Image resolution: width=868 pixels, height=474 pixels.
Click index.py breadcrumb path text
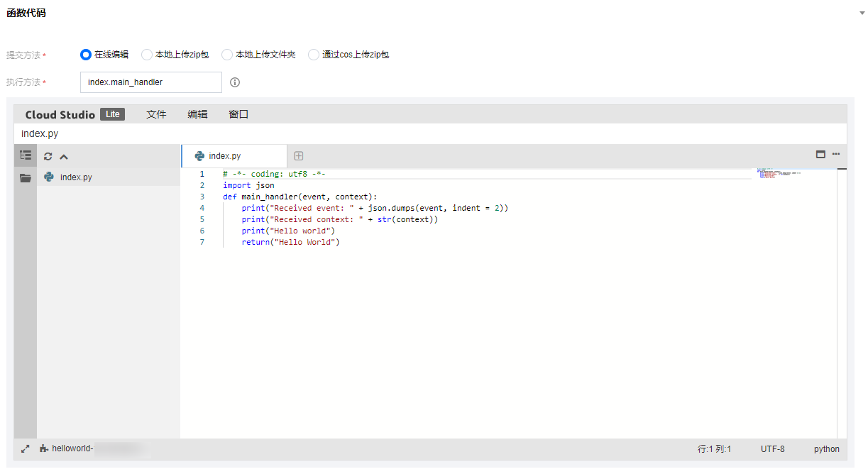39,133
